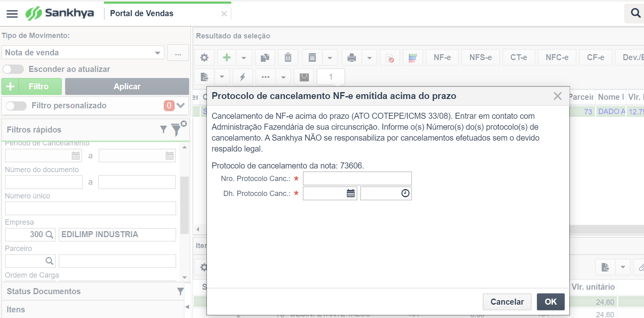Click the items panel export document icon
This screenshot has height=318, width=644.
coord(605,267)
